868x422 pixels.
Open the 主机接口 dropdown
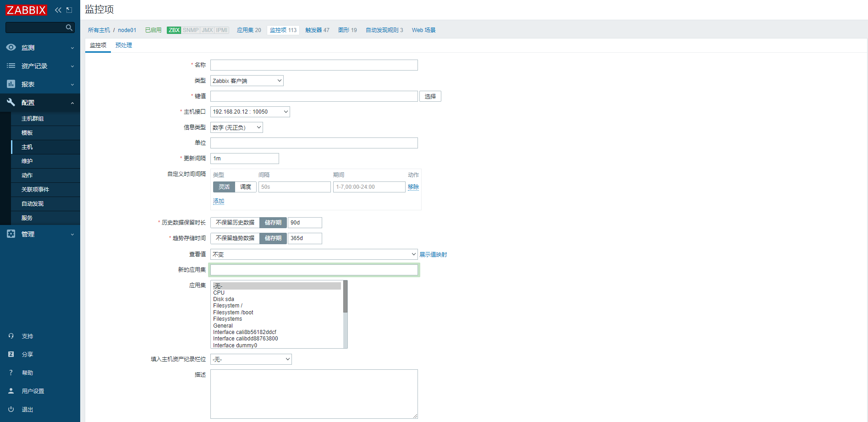pos(250,112)
